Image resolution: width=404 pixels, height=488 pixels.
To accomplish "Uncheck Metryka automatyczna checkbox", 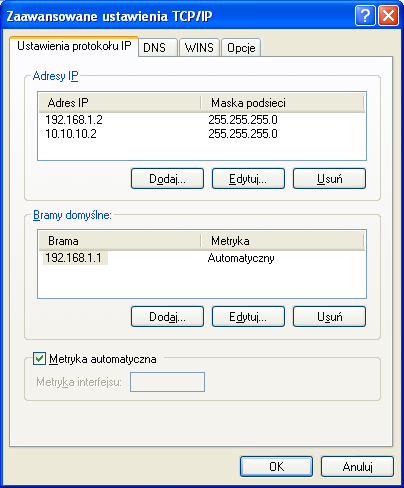I will click(39, 359).
